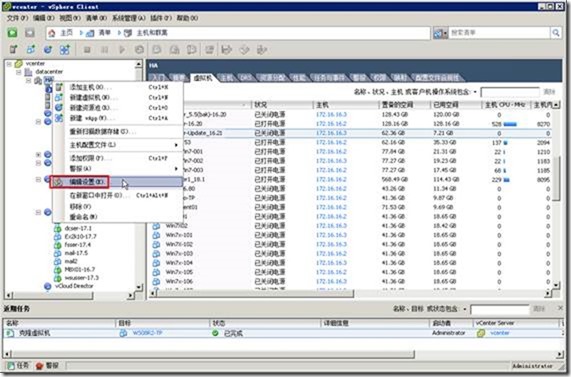Focus the 搜索清单 search field
Viewport: 571px width, 377px height.
[x=499, y=33]
